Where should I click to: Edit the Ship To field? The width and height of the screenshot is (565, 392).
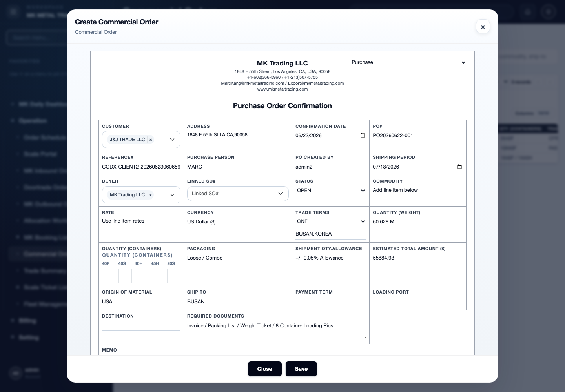tap(238, 302)
